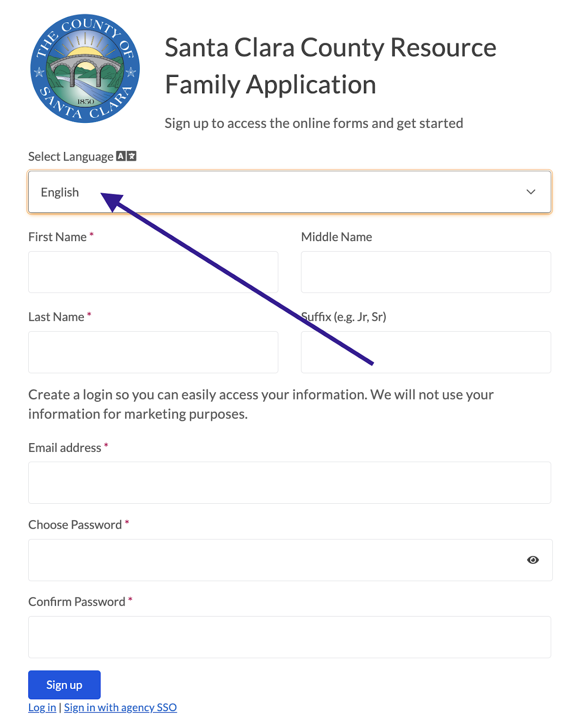The height and width of the screenshot is (728, 576).
Task: Select the Last Name input field
Action: click(153, 352)
